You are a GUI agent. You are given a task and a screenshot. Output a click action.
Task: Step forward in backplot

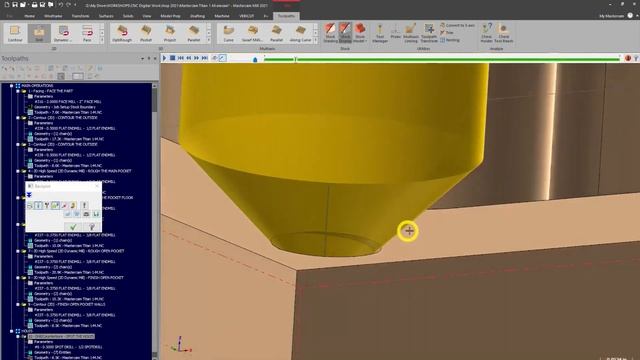click(196, 58)
